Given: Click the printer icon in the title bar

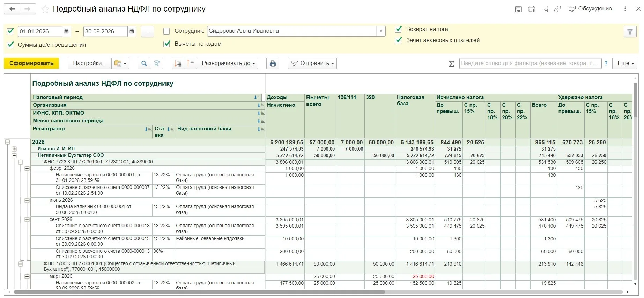Looking at the screenshot, I should [x=532, y=9].
